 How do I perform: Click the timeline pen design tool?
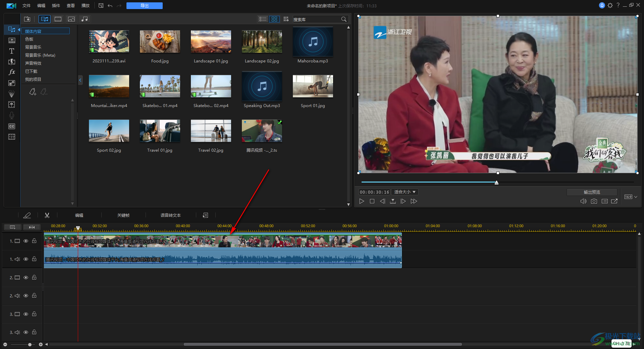(27, 215)
